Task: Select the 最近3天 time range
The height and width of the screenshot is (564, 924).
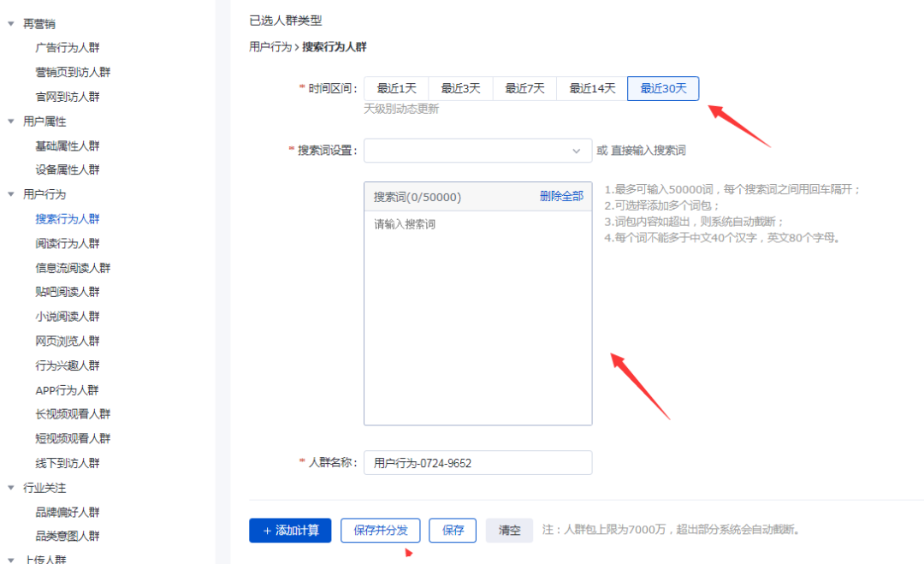Action: tap(461, 88)
